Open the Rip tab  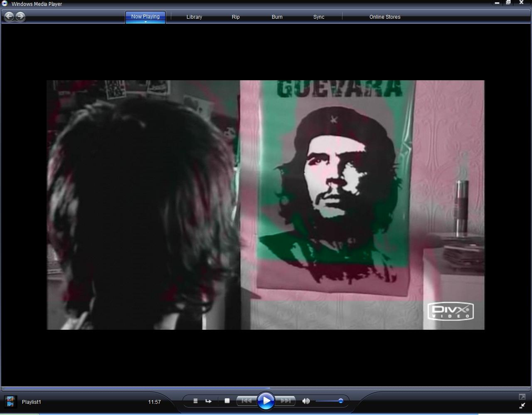pos(236,17)
